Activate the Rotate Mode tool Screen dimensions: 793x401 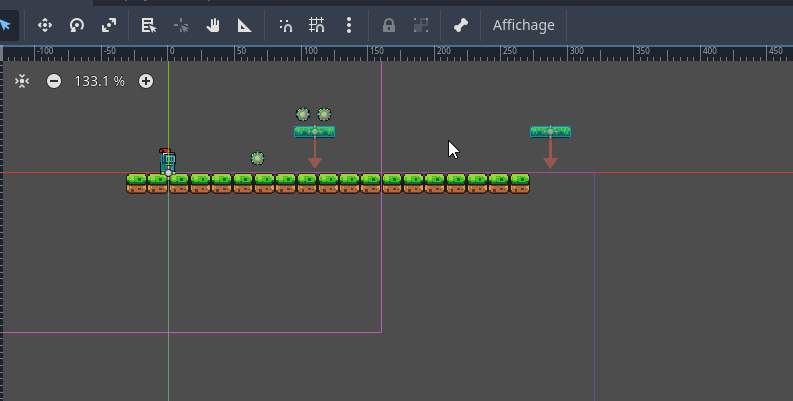[77, 25]
